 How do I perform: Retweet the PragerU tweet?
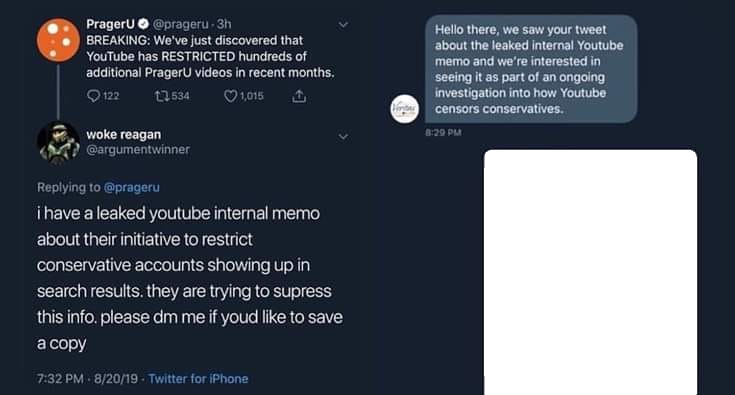point(162,96)
